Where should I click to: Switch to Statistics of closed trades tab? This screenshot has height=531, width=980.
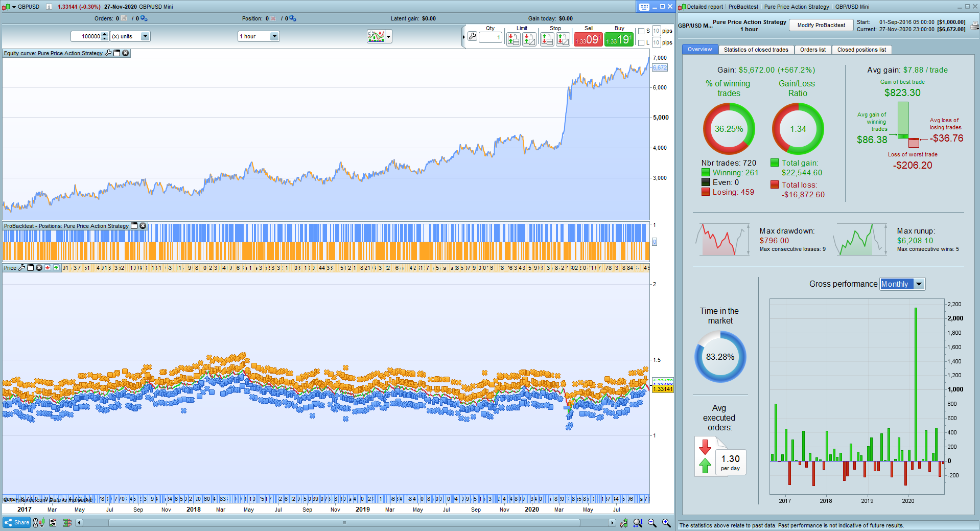pyautogui.click(x=756, y=50)
